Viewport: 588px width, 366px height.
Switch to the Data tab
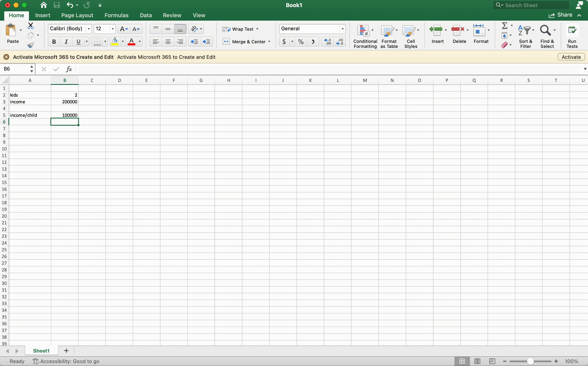146,15
